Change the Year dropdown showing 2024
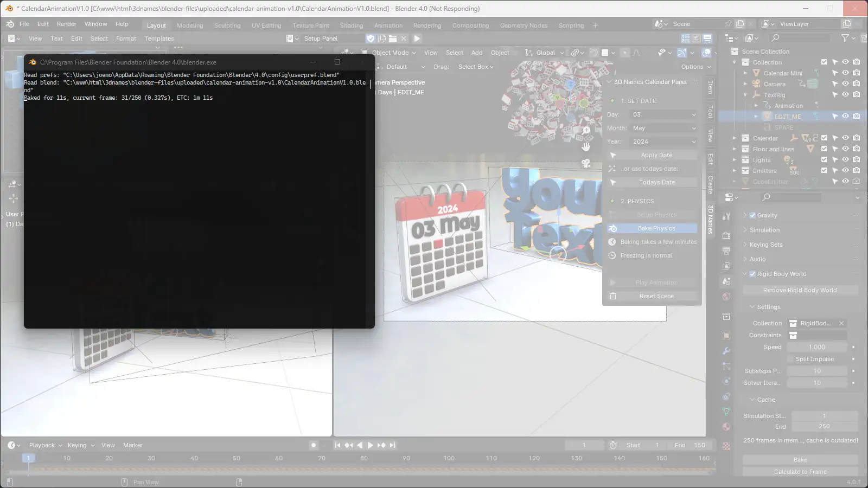 [x=663, y=142]
